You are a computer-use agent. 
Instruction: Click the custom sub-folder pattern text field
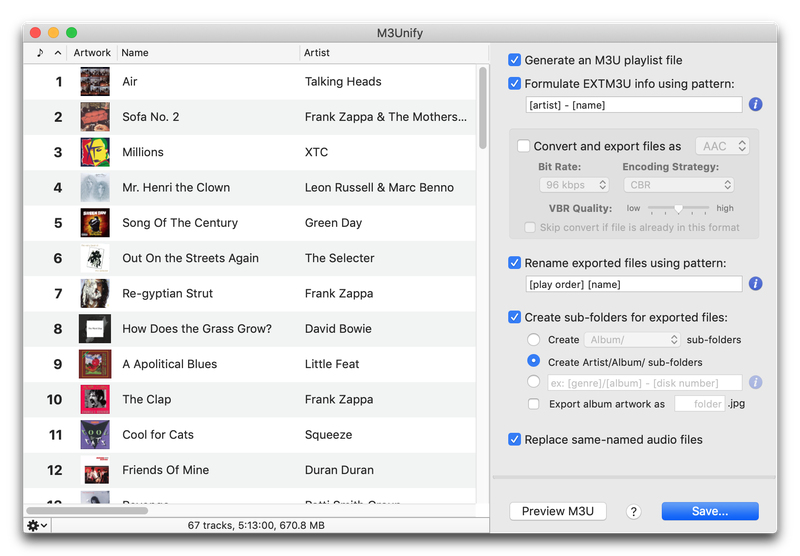[x=645, y=383]
